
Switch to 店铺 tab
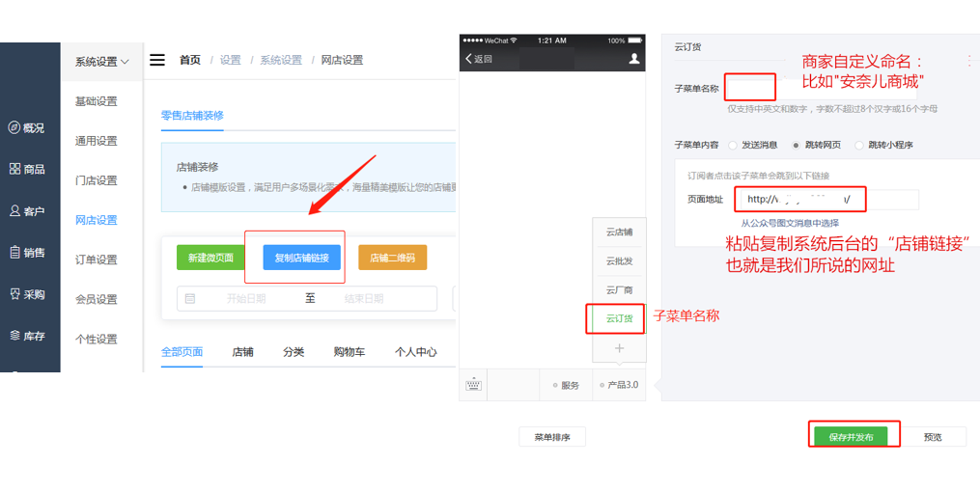[x=242, y=351]
